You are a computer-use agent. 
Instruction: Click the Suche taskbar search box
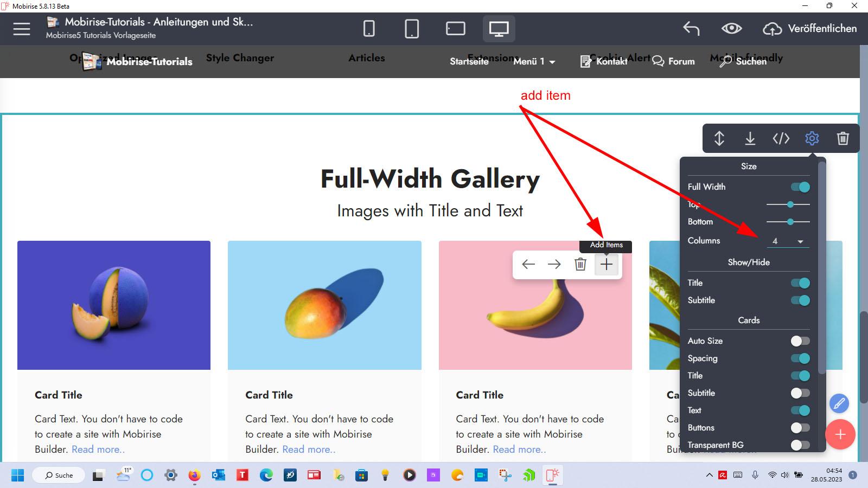pyautogui.click(x=59, y=476)
